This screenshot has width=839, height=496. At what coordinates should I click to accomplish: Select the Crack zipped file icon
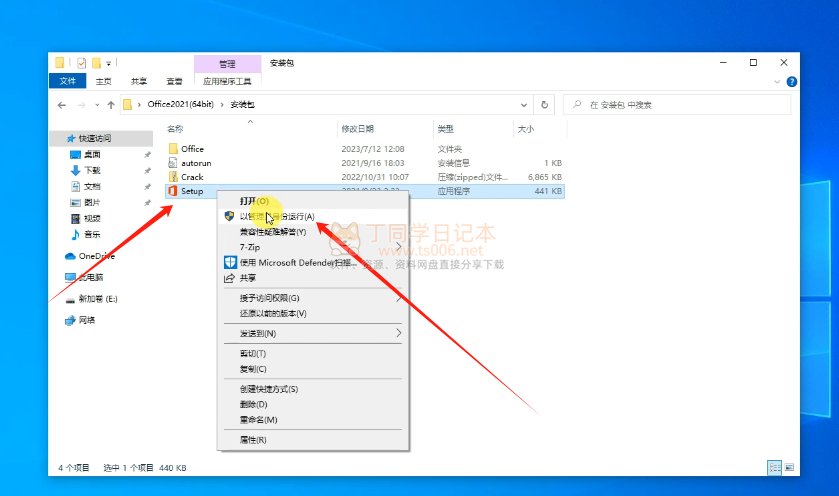click(172, 177)
